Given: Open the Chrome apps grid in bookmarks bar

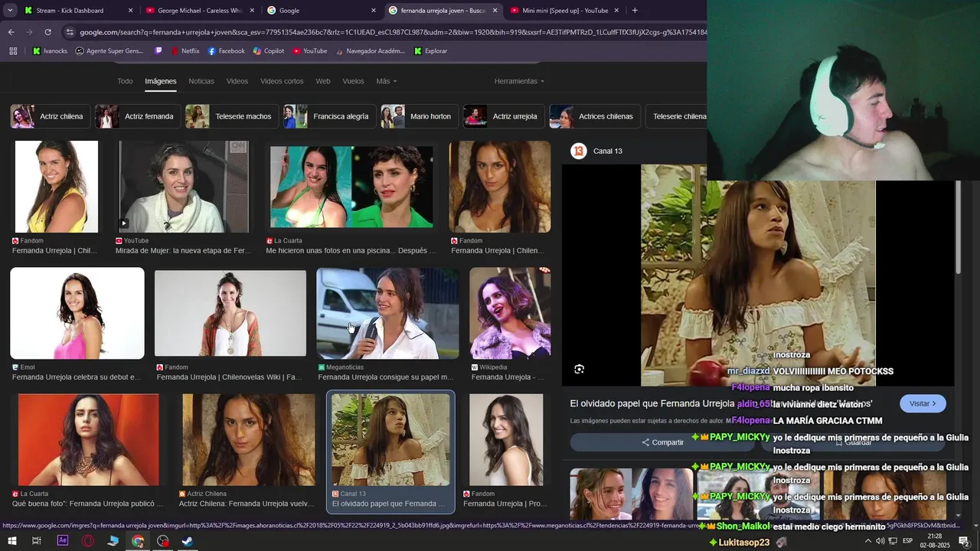Looking at the screenshot, I should point(13,51).
